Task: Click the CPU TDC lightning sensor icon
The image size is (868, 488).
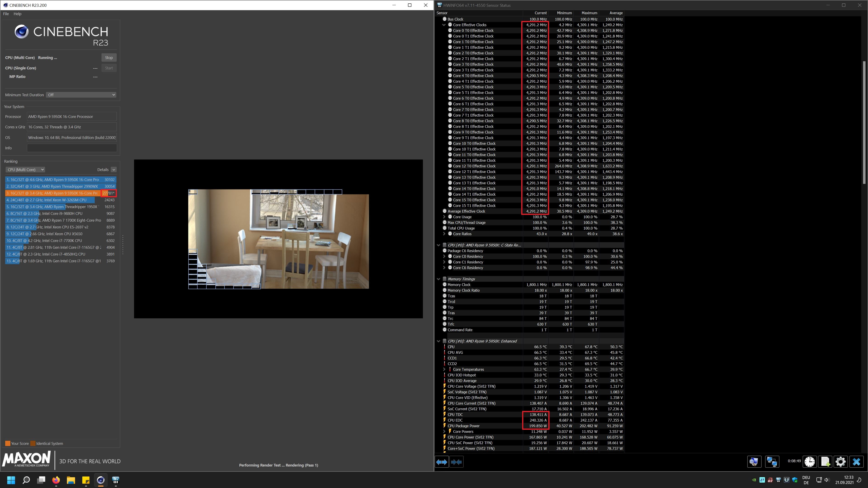Action: 444,414
